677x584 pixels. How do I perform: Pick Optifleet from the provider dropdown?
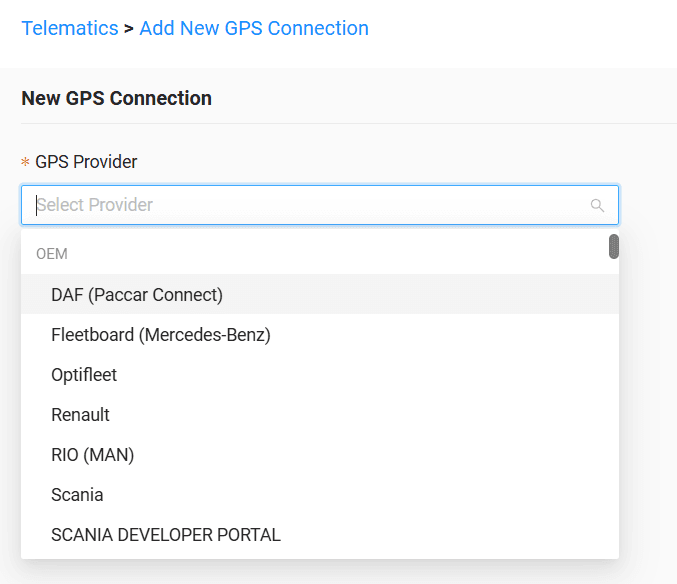(84, 375)
